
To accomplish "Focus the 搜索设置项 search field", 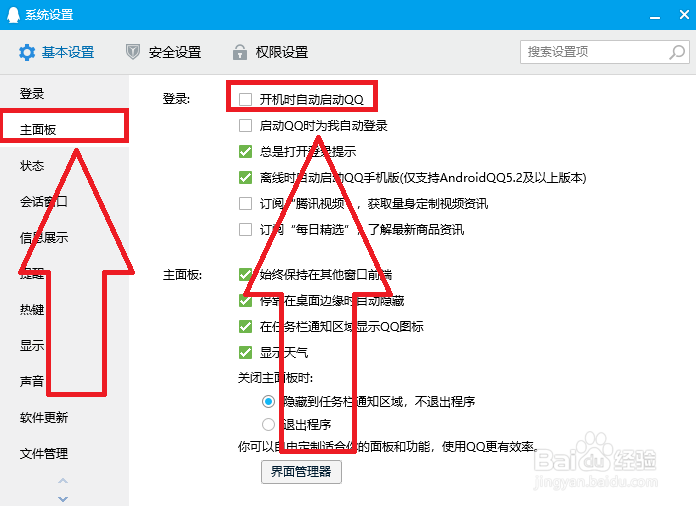I will [604, 52].
